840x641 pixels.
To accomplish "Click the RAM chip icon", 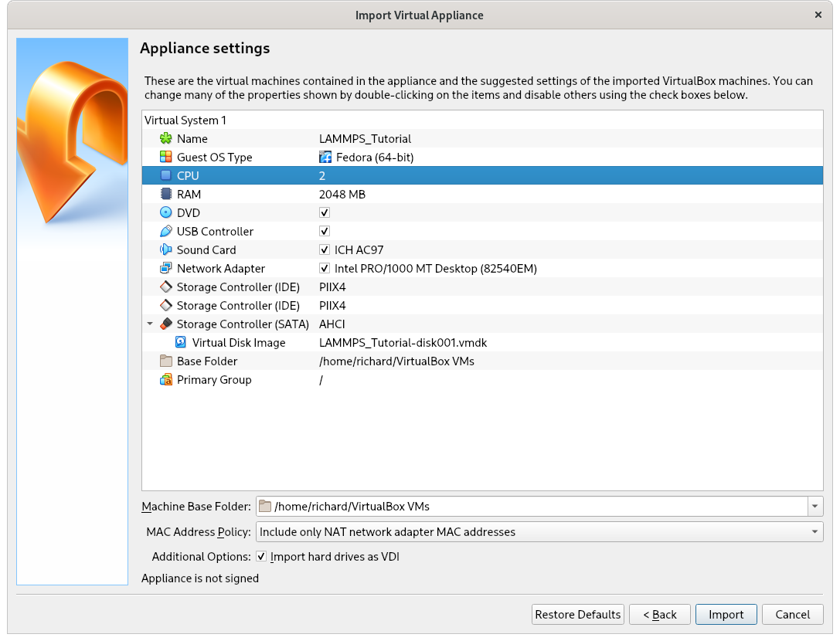I will (x=166, y=194).
